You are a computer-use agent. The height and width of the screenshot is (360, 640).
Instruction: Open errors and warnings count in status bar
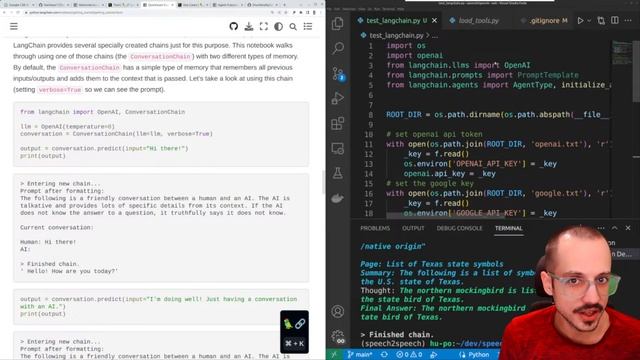[409, 354]
